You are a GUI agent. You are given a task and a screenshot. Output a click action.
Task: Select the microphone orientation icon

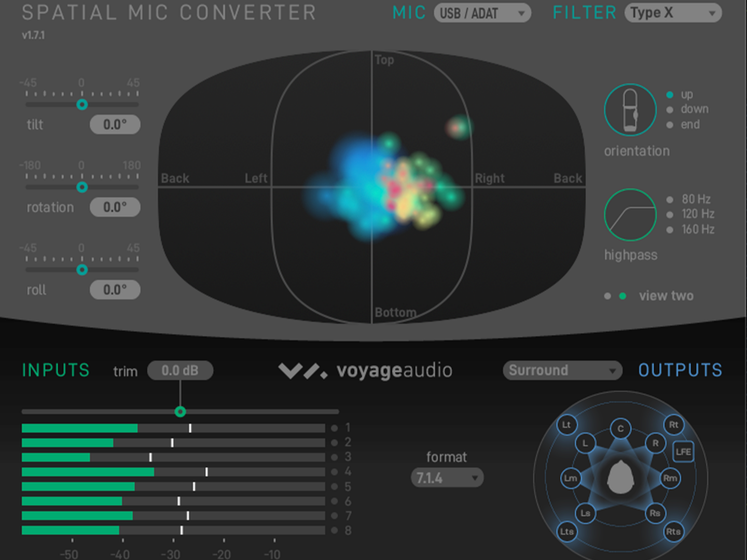pyautogui.click(x=630, y=109)
